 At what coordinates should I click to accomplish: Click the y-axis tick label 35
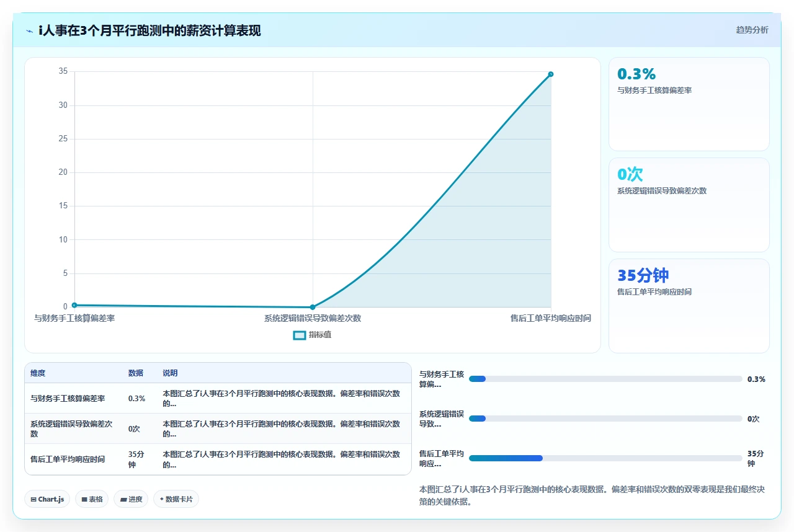[x=63, y=71]
